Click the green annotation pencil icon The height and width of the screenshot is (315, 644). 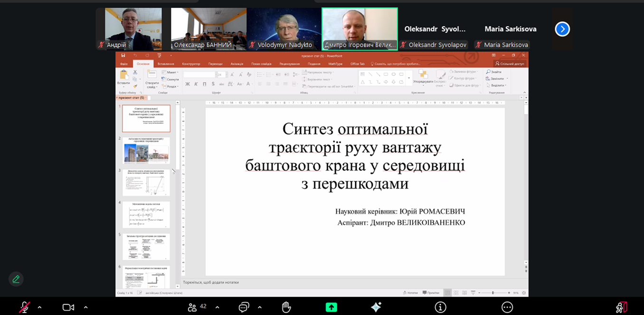[16, 279]
